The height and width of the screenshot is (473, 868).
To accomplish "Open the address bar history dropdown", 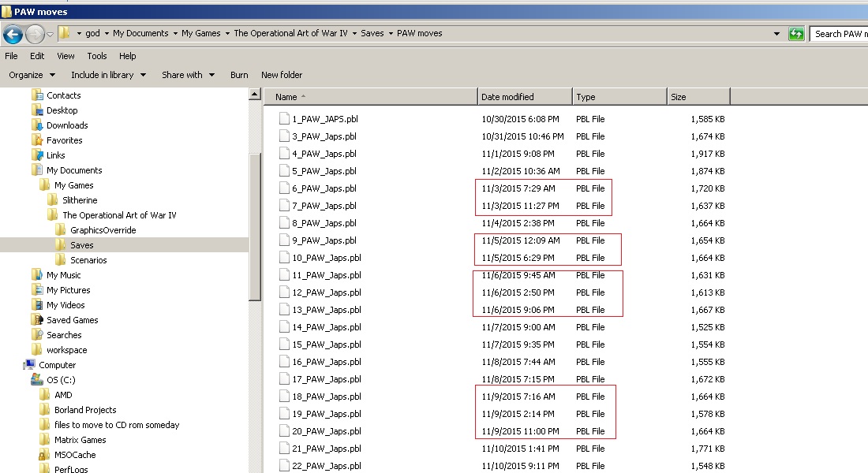I will click(x=776, y=34).
